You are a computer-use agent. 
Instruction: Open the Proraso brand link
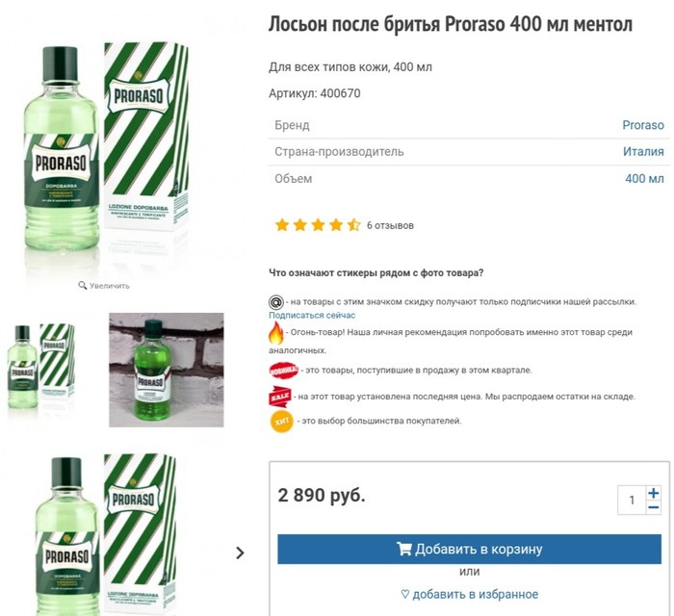click(643, 125)
